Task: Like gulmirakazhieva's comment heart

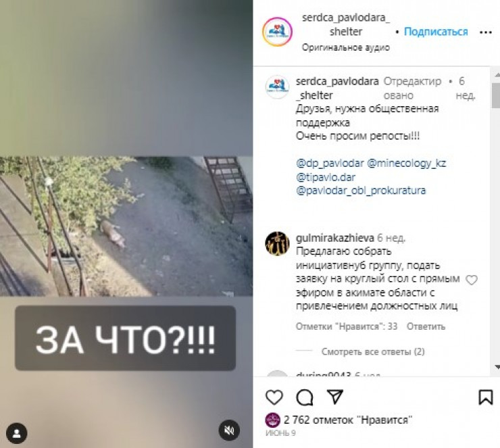Action: click(472, 280)
